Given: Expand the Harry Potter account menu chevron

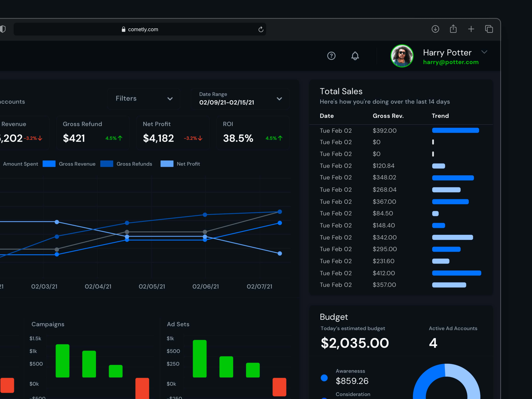Looking at the screenshot, I should [x=484, y=52].
